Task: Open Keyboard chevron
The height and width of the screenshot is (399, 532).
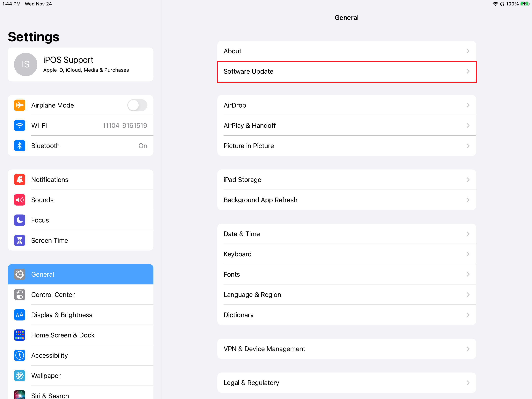Action: 468,254
